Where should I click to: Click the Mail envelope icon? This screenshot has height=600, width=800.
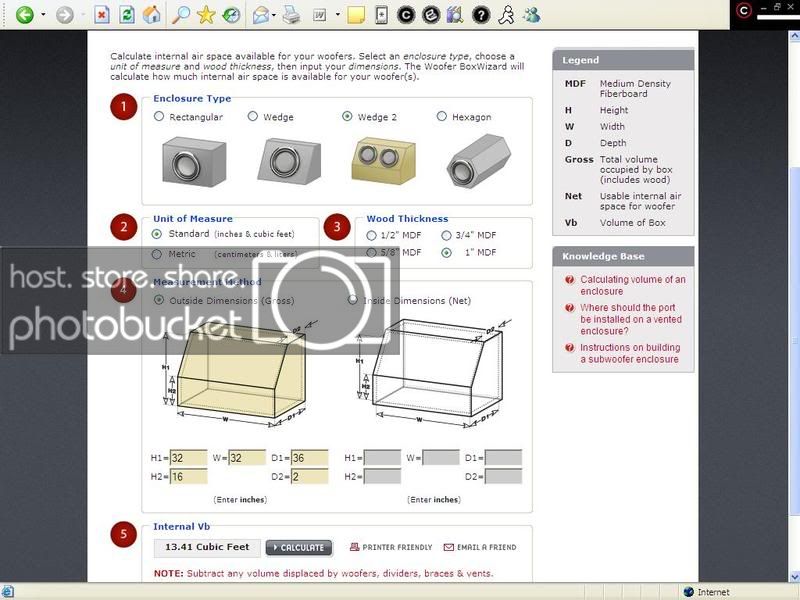tap(261, 15)
